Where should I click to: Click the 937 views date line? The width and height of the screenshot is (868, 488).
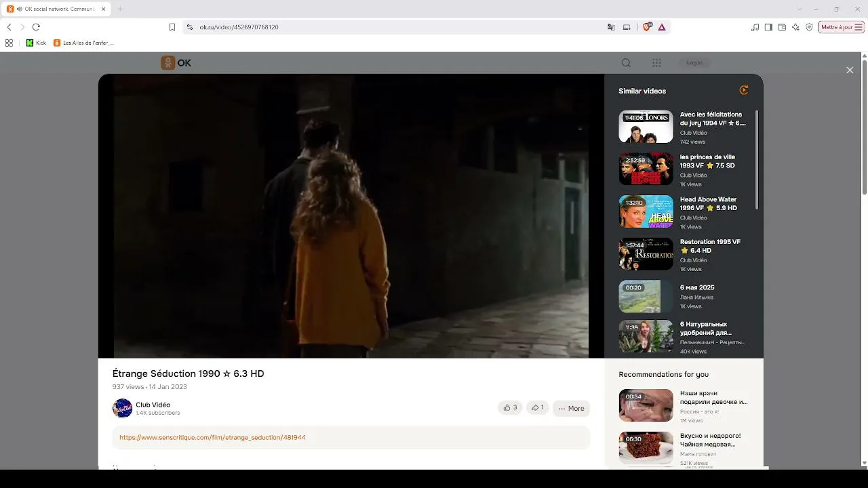(149, 387)
